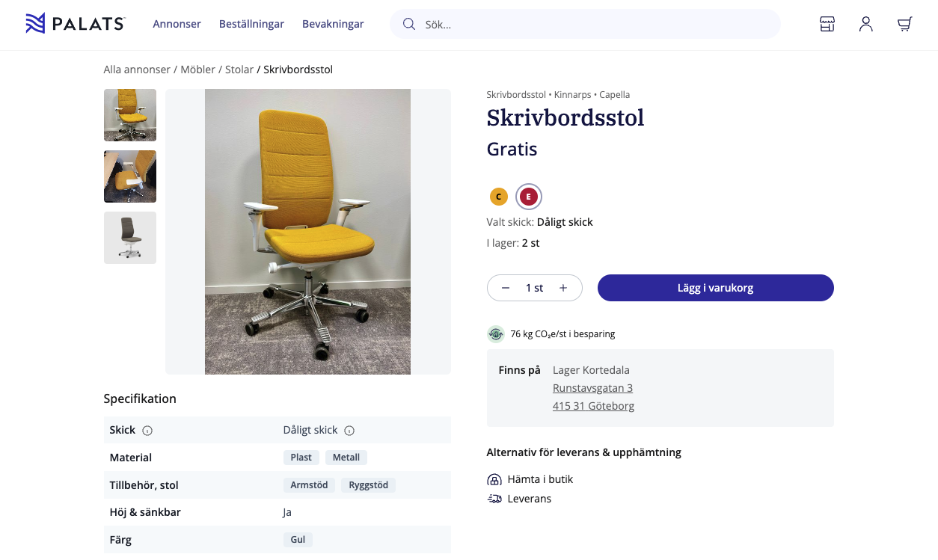
Task: Click the info icon next to Skick label
Action: point(147,431)
